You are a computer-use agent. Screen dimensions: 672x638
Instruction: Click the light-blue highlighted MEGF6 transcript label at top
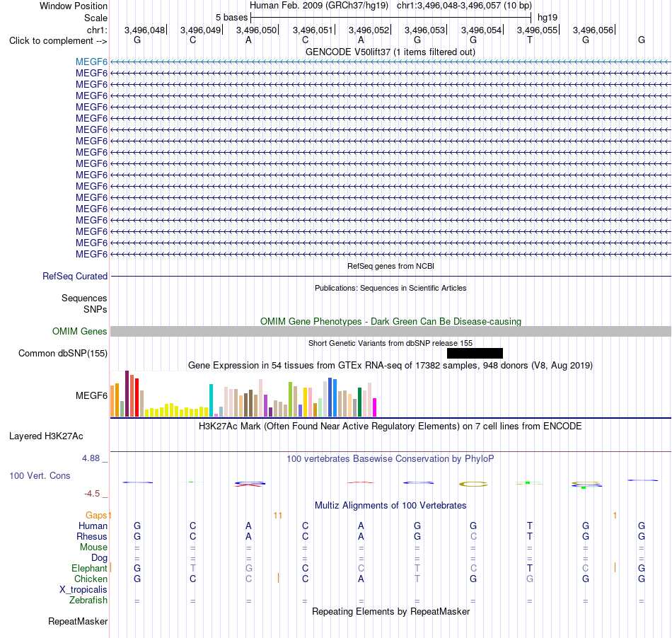[91, 62]
